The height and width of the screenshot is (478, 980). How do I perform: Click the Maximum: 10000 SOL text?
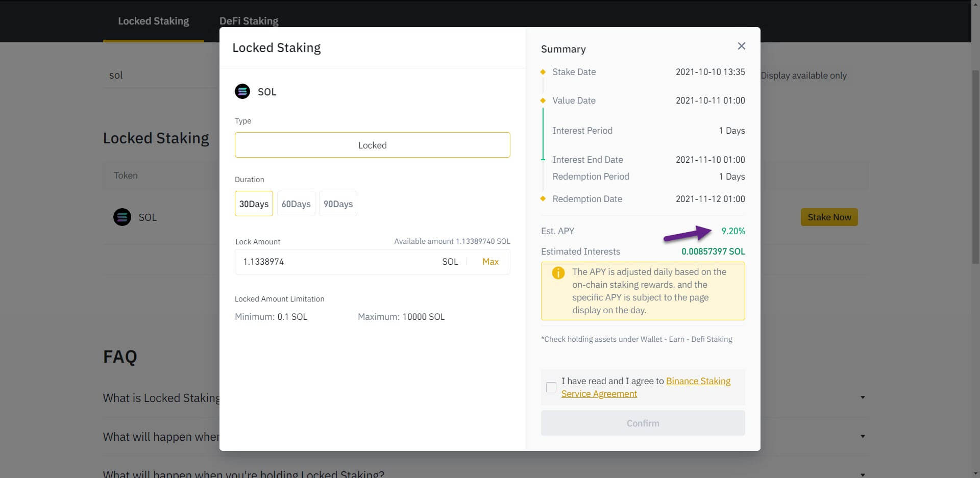pyautogui.click(x=401, y=317)
